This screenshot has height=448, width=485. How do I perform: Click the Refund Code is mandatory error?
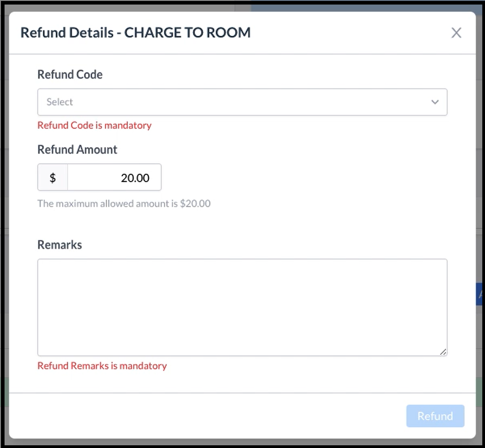pyautogui.click(x=94, y=125)
